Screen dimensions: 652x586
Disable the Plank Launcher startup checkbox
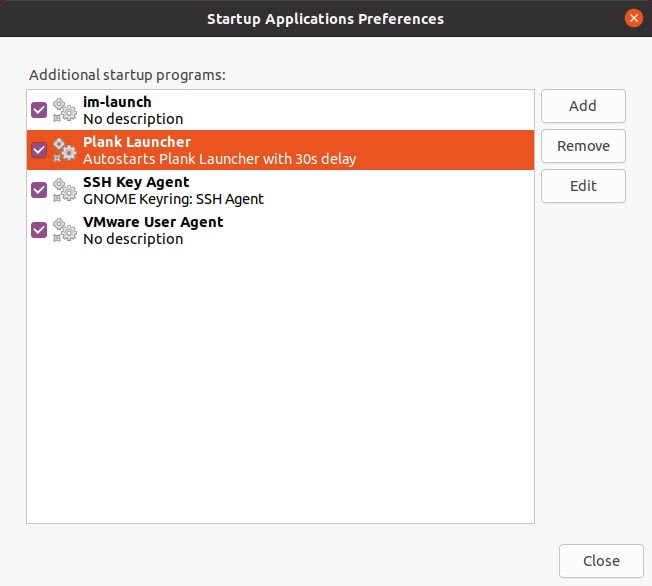[39, 150]
